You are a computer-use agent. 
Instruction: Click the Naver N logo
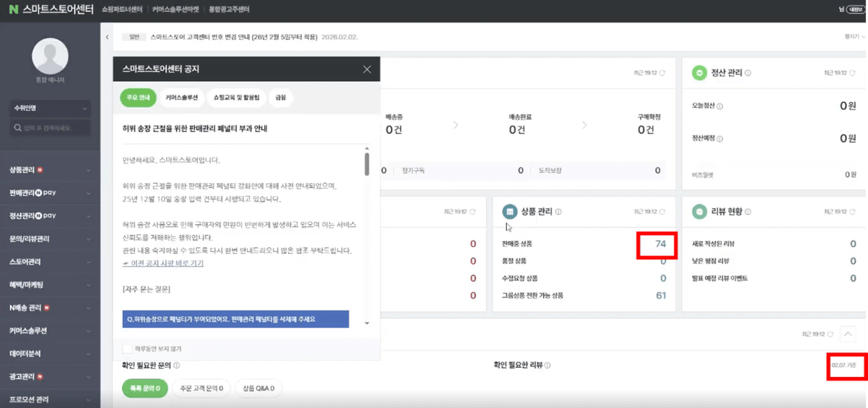coord(13,9)
